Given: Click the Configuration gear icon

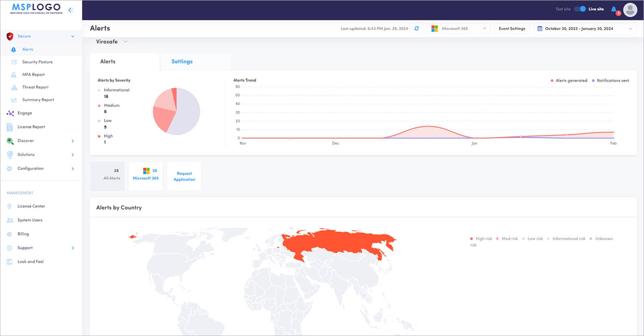Looking at the screenshot, I should click(9, 169).
